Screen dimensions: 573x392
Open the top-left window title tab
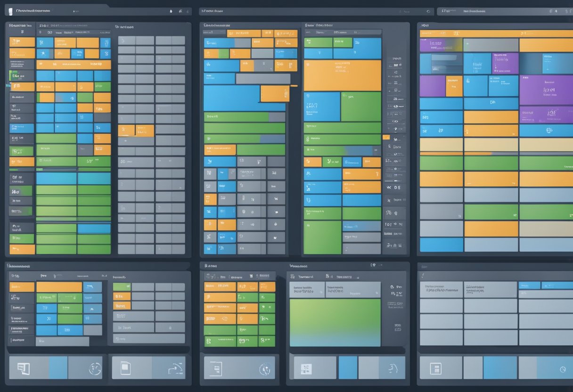(x=34, y=10)
